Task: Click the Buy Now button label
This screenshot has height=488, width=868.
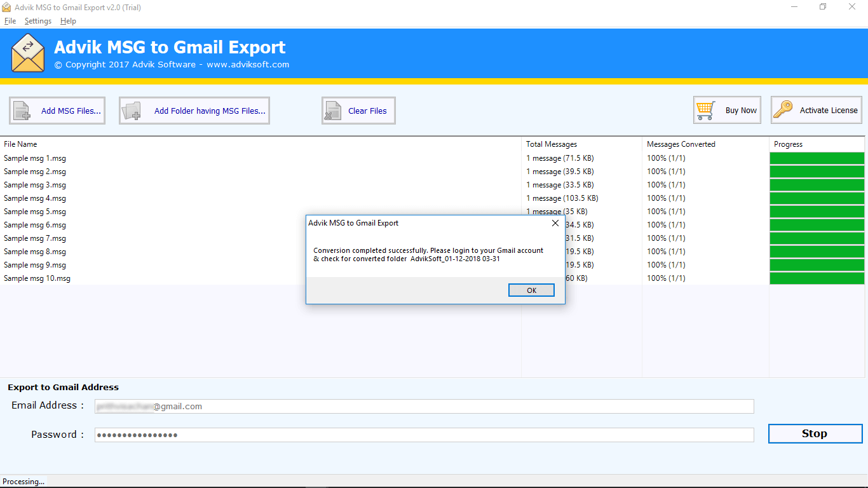Action: click(741, 111)
